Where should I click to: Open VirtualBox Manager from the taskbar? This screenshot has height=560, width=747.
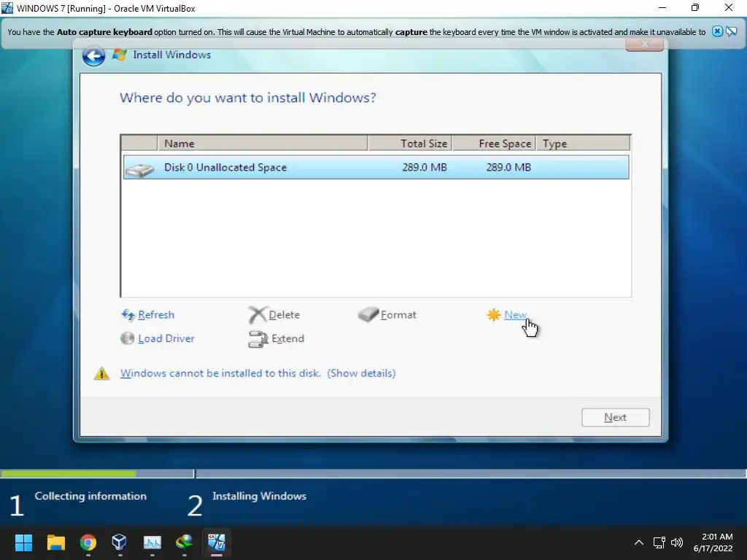pos(120,542)
